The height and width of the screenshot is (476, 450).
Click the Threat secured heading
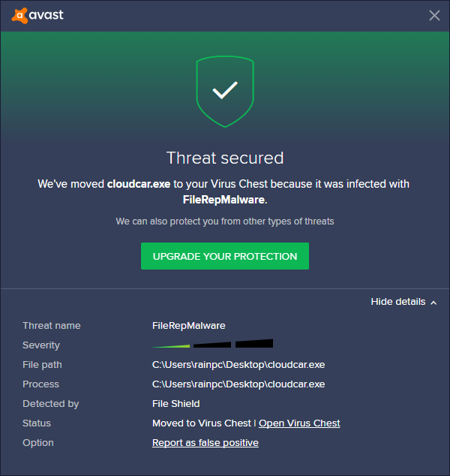(x=225, y=158)
